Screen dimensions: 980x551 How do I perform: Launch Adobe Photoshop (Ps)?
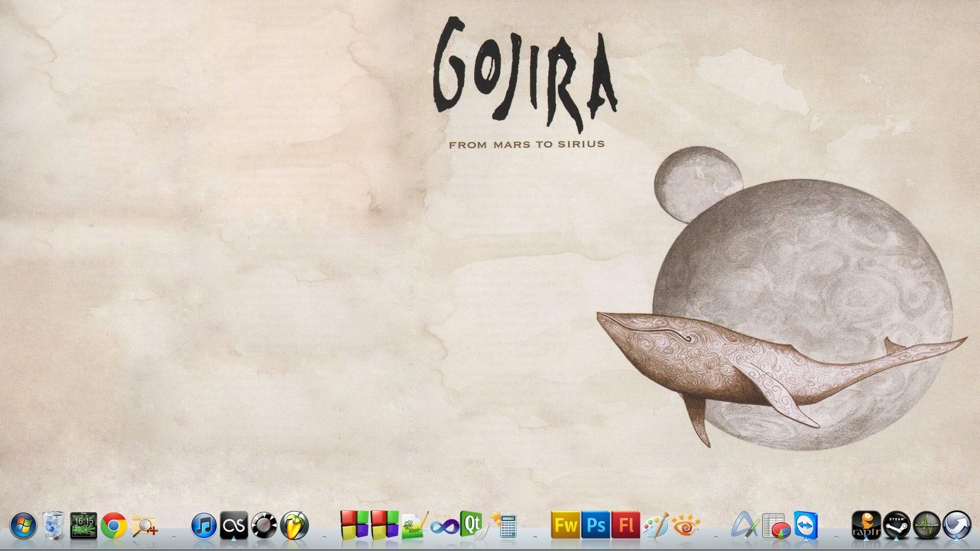(596, 525)
